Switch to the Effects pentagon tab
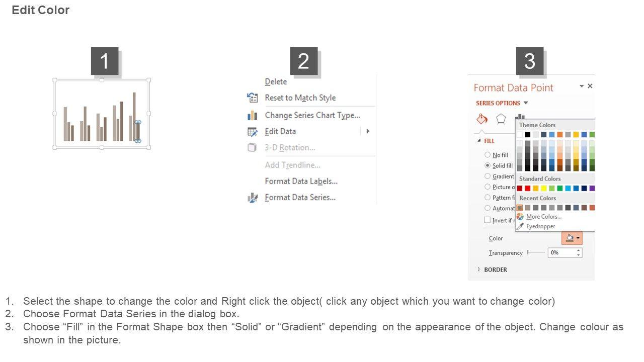Screen dimensions: 644x362 (x=501, y=119)
